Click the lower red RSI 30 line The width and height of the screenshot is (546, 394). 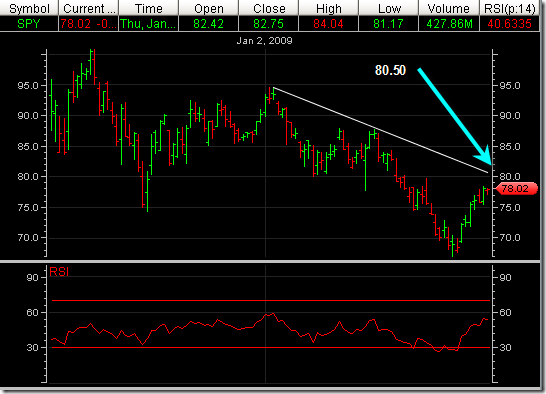pos(271,347)
